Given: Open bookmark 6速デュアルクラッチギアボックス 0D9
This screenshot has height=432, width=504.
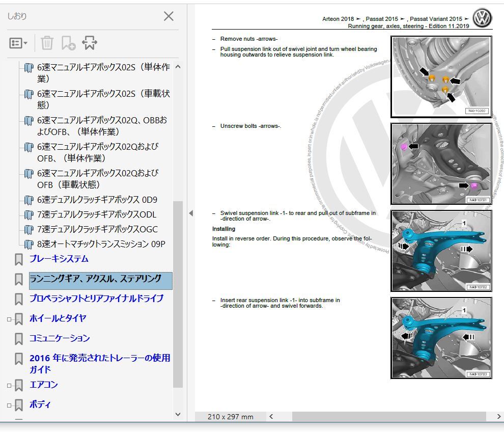Looking at the screenshot, I should (x=97, y=200).
